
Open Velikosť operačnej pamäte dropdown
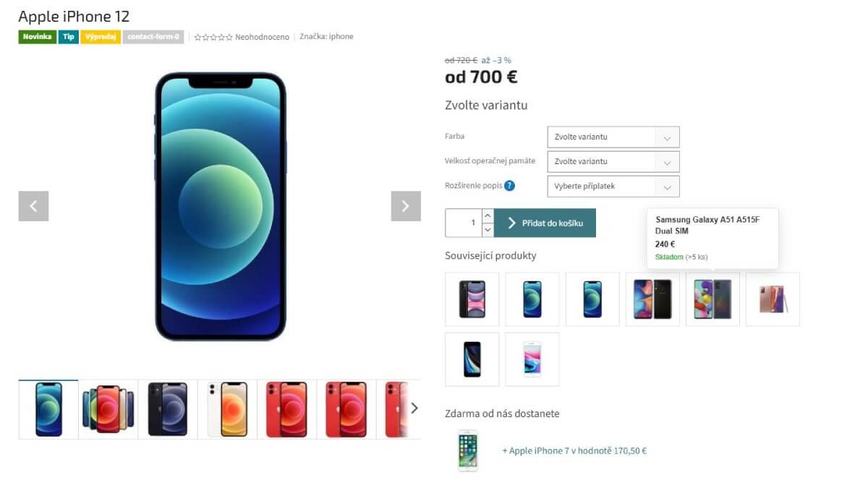coord(613,161)
